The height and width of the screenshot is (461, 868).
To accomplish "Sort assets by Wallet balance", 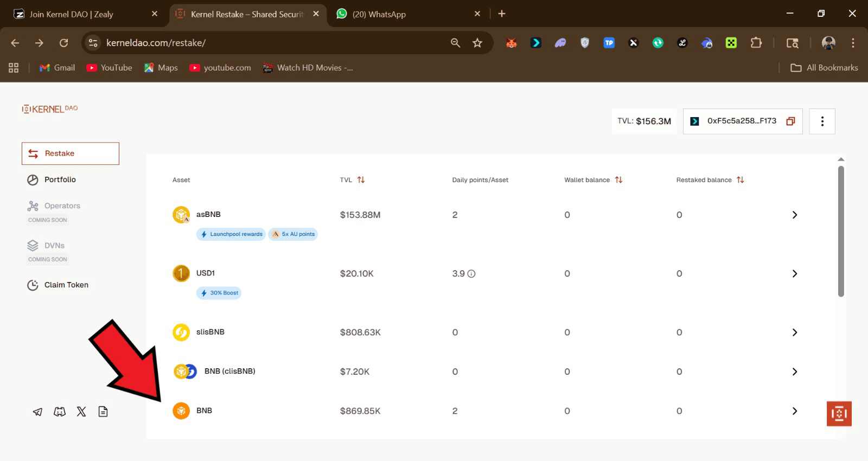I will [x=618, y=180].
